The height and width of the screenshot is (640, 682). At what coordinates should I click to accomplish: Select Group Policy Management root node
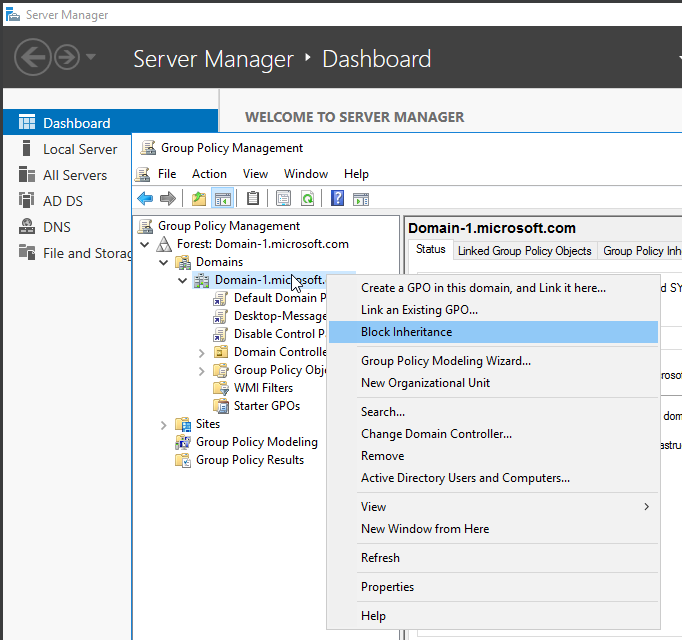229,226
